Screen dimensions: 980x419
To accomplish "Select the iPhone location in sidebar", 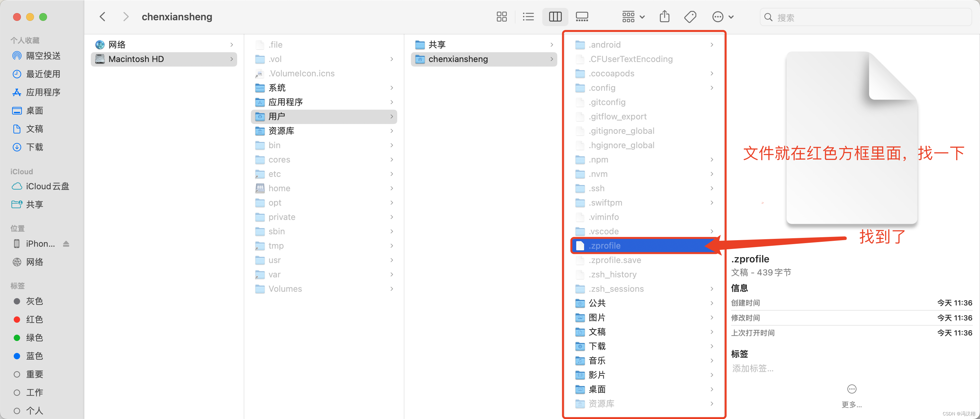I will (x=34, y=243).
